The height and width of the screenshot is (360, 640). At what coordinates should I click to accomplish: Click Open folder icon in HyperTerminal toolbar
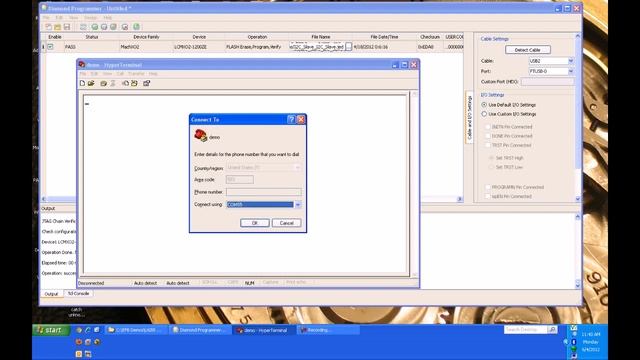pyautogui.click(x=91, y=83)
